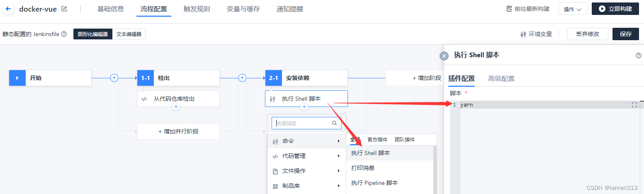Add a step below 执行 Shell 脚本 card
The height and width of the screenshot is (194, 644).
(304, 107)
